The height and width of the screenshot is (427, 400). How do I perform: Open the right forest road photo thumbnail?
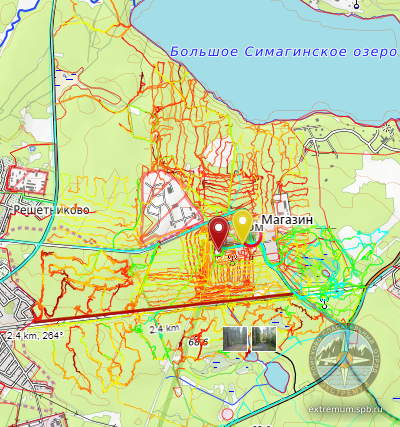[x=264, y=339]
